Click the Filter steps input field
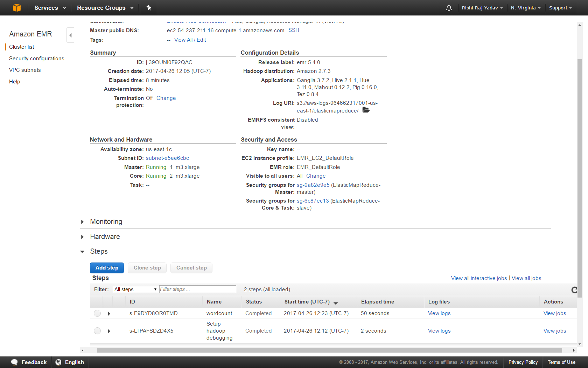The height and width of the screenshot is (368, 588). click(x=198, y=289)
